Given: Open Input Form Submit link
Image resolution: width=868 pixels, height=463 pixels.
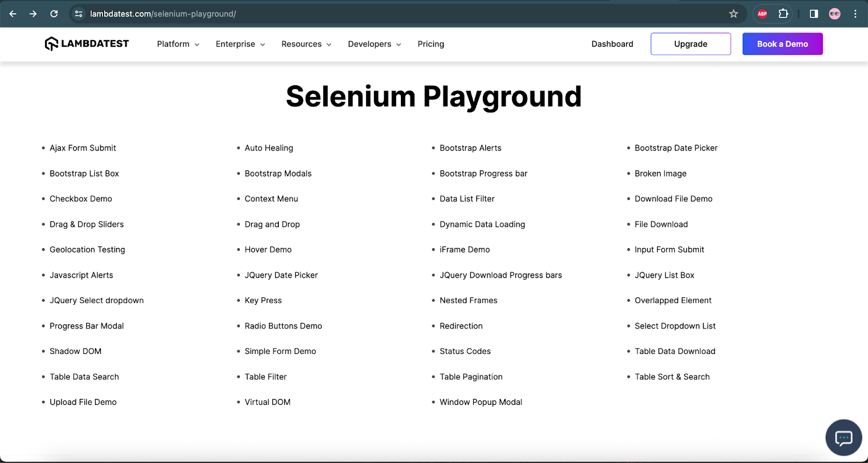Looking at the screenshot, I should (x=669, y=250).
